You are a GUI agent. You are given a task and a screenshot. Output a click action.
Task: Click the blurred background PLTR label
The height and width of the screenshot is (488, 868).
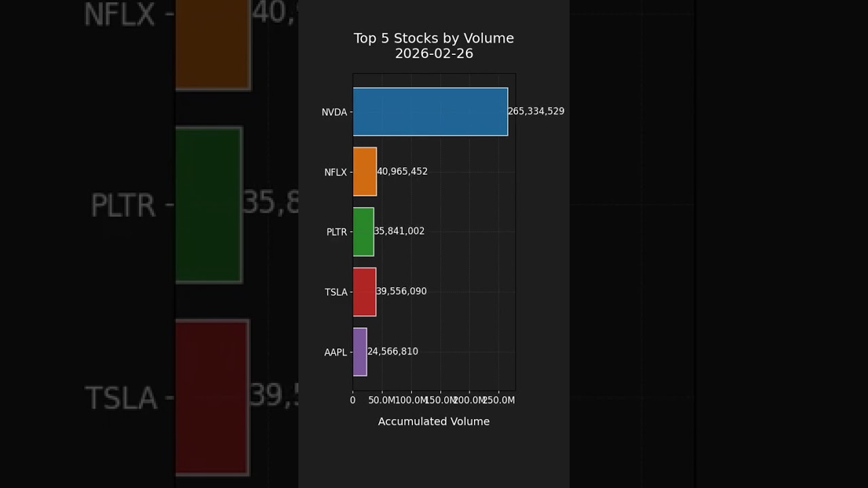[123, 206]
